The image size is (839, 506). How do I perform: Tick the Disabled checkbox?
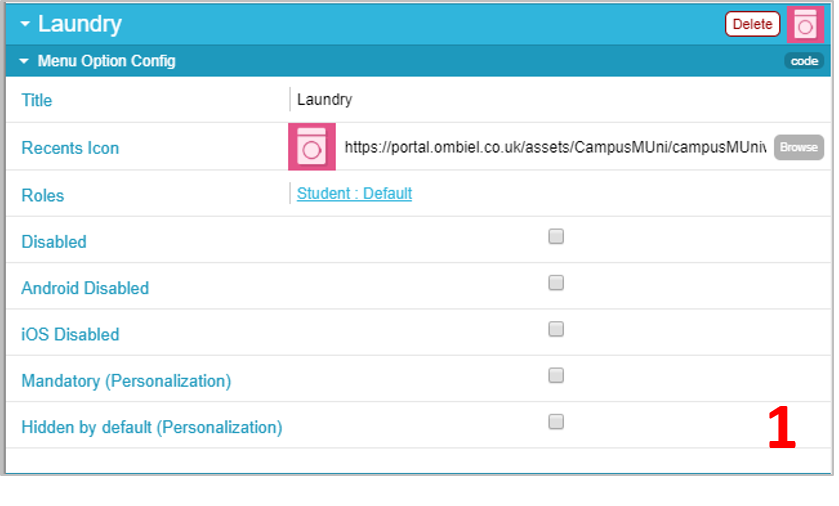556,236
